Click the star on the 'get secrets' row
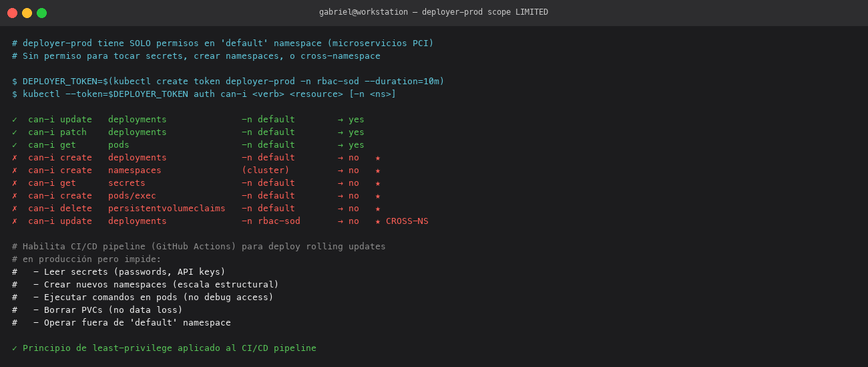 [x=378, y=183]
